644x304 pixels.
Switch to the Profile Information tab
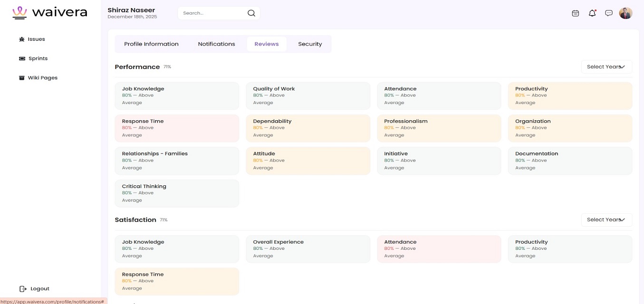(x=151, y=44)
